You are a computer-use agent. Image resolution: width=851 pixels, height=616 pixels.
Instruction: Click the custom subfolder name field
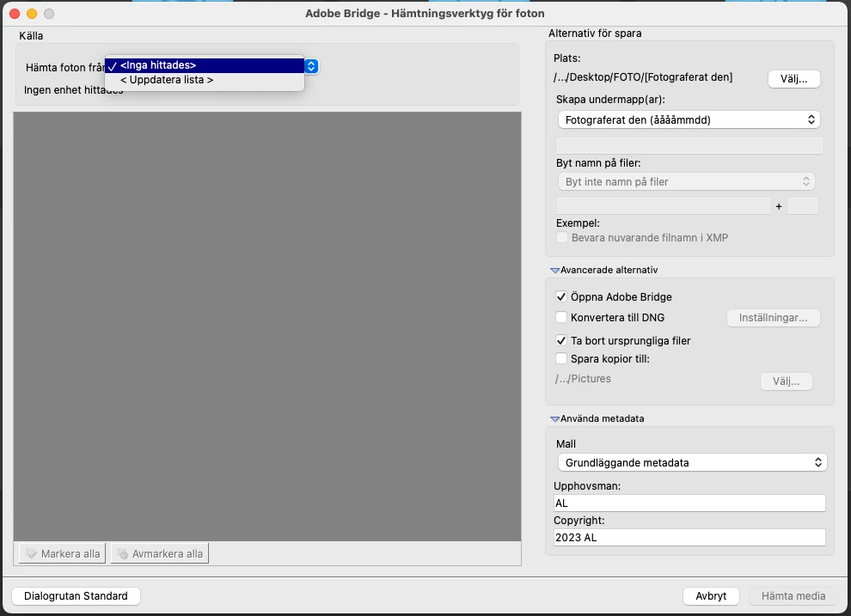point(689,145)
